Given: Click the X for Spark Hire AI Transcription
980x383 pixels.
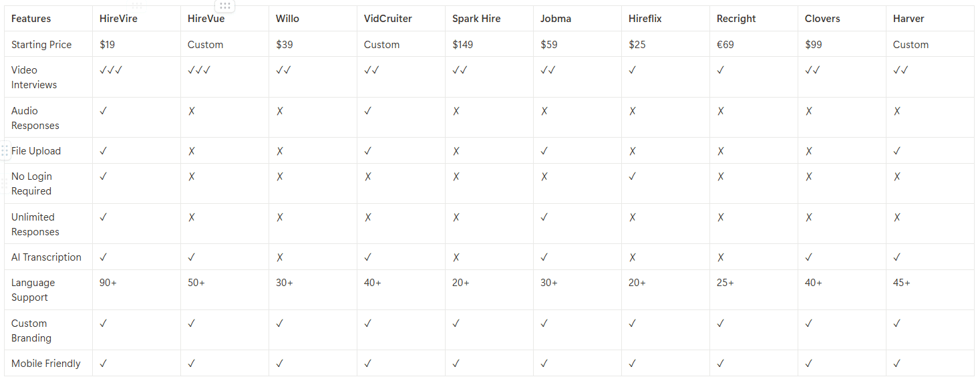Looking at the screenshot, I should pyautogui.click(x=456, y=257).
